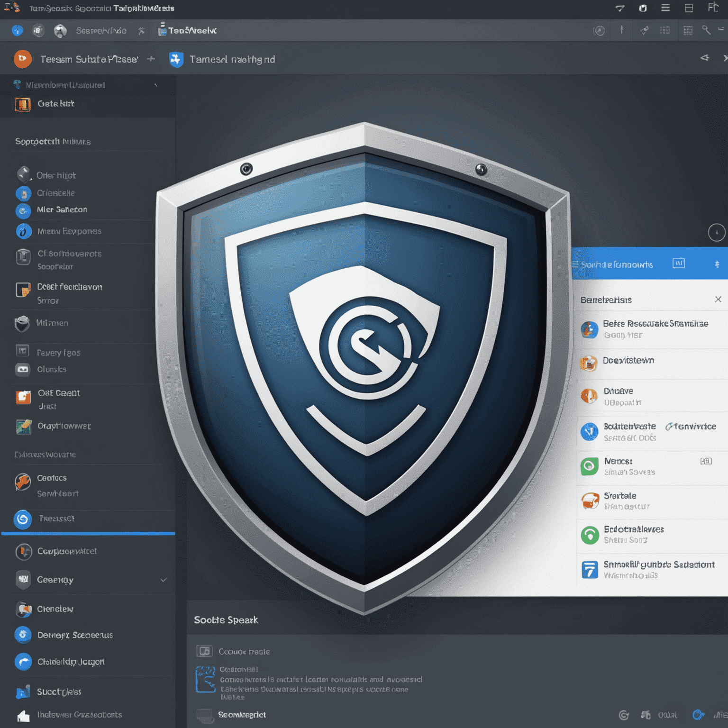
Task: Click the 'Ccouoc rtaste' row icon
Action: pos(204,651)
